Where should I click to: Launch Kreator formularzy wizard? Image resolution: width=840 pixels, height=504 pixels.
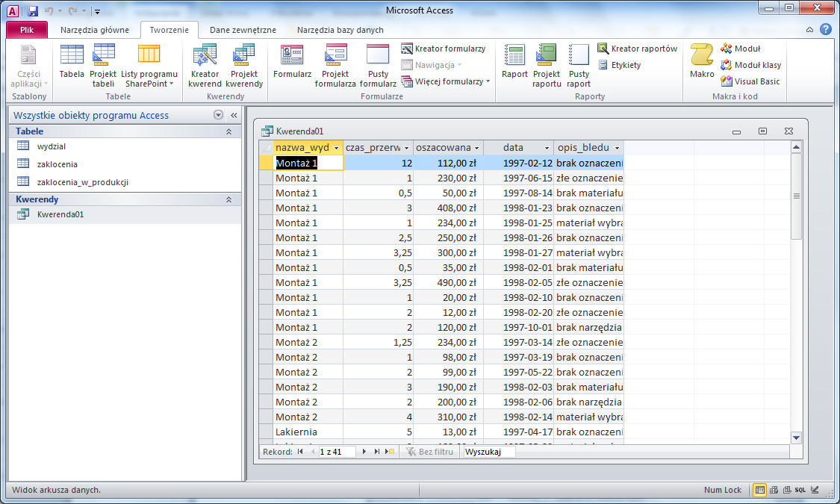(444, 49)
